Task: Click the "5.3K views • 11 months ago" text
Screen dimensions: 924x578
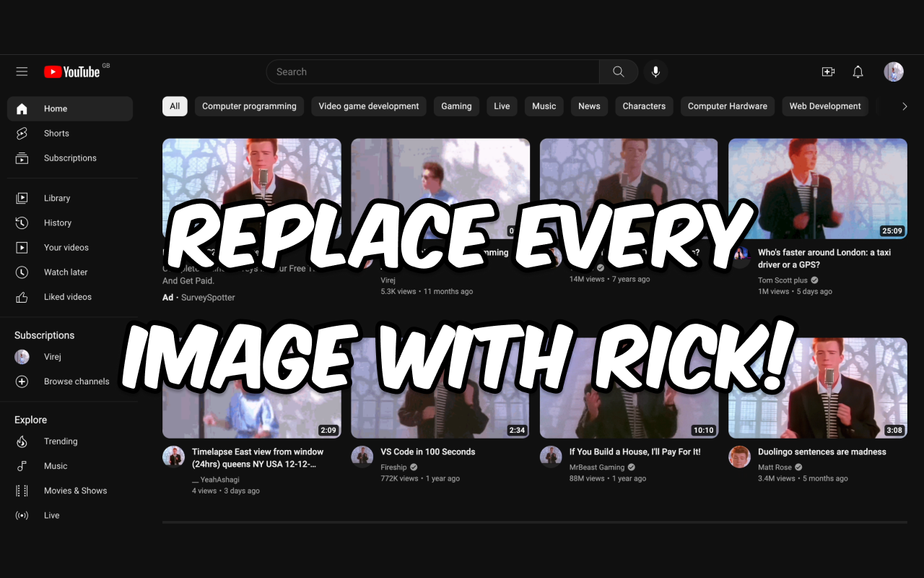Action: pyautogui.click(x=427, y=291)
